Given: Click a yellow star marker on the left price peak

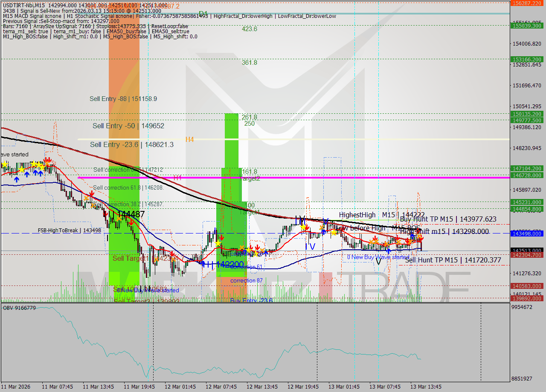Looking at the screenshot, I should (x=33, y=163).
